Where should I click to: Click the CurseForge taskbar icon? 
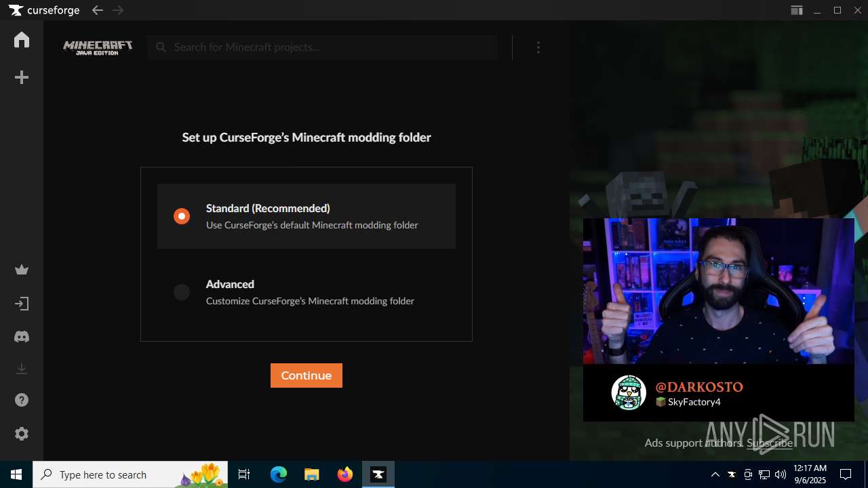coord(378,474)
